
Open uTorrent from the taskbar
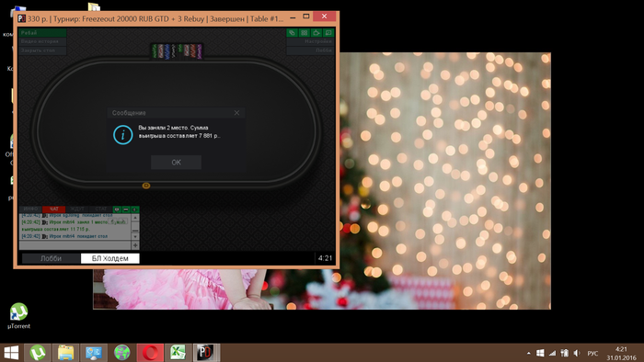pos(38,353)
